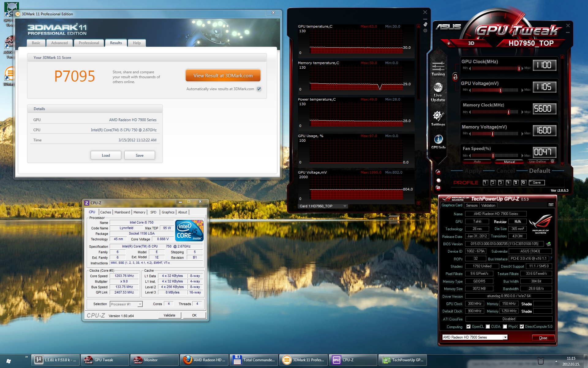Open GPU Tweak taskbar item

click(x=105, y=360)
